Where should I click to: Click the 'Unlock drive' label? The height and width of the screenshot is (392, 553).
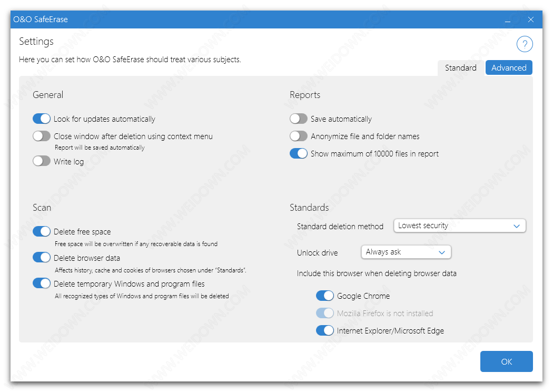point(318,252)
